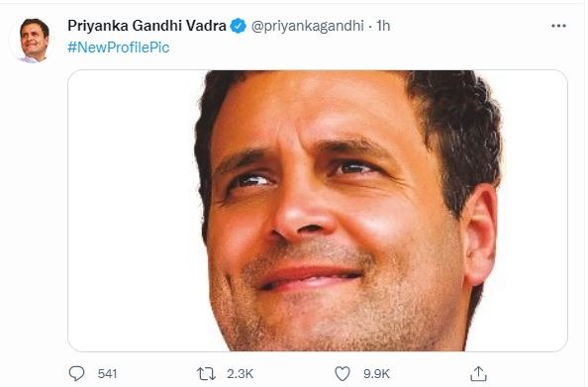Open the share upload-arrow icon

click(x=478, y=373)
